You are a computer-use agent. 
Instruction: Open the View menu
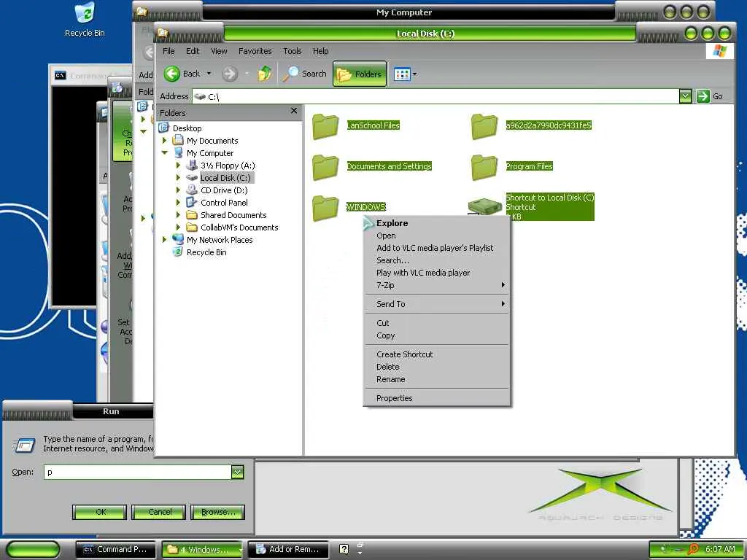point(219,51)
